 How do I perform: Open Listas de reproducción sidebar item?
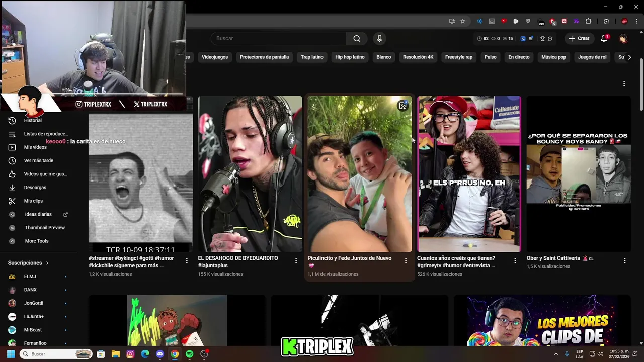(x=39, y=134)
